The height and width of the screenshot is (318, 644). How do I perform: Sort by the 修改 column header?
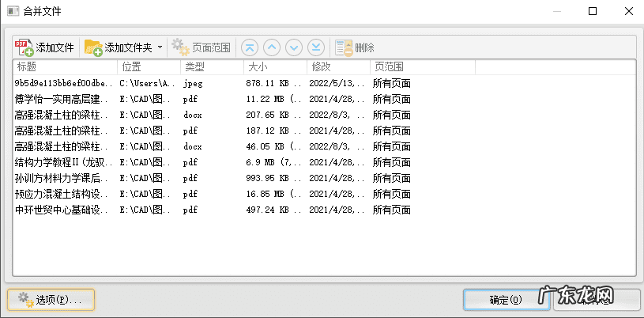click(339, 67)
